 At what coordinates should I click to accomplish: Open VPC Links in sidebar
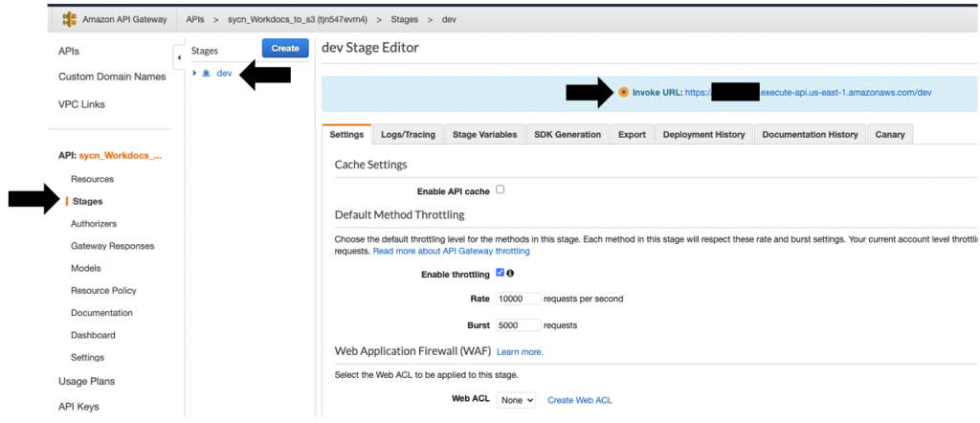coord(81,104)
